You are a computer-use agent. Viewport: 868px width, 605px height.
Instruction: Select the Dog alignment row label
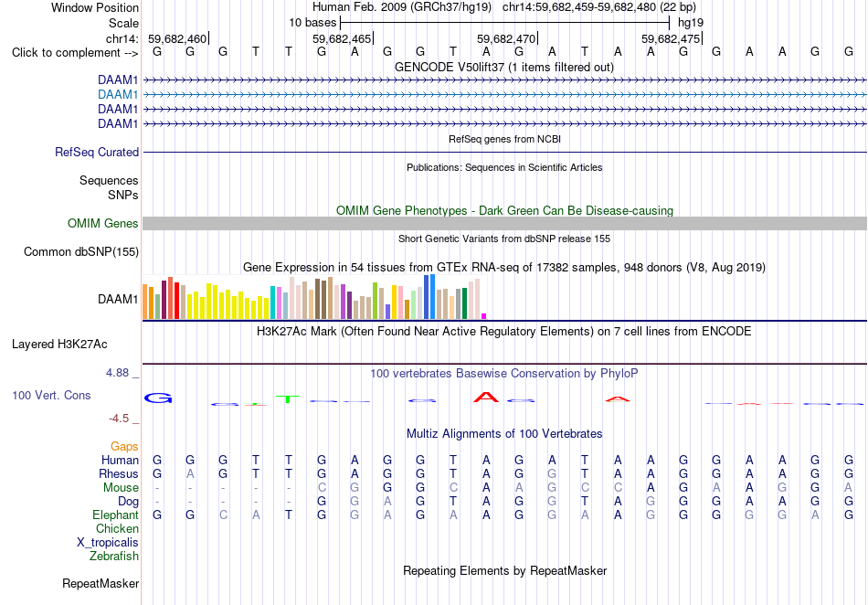129,502
